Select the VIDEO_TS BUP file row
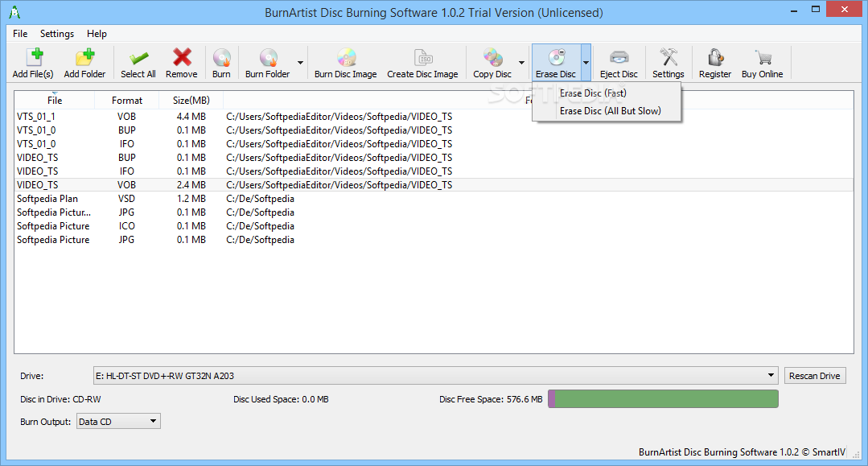The image size is (868, 466). [434, 158]
